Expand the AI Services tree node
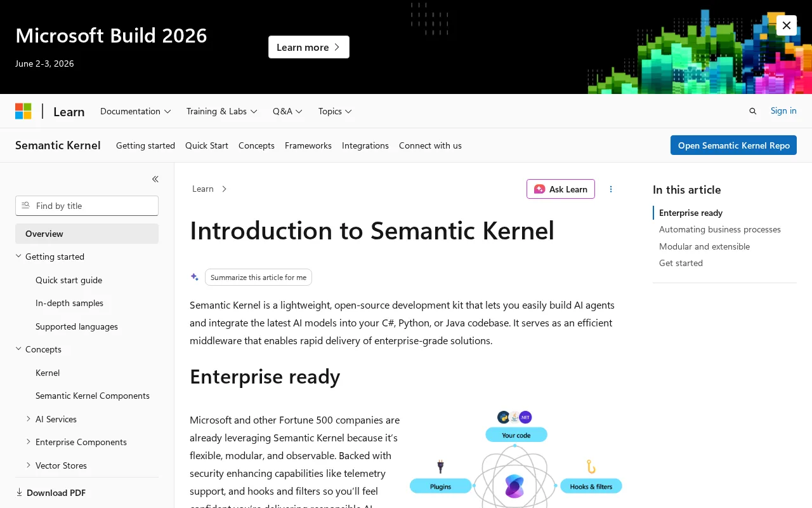Viewport: 812px width, 508px height. click(x=29, y=419)
